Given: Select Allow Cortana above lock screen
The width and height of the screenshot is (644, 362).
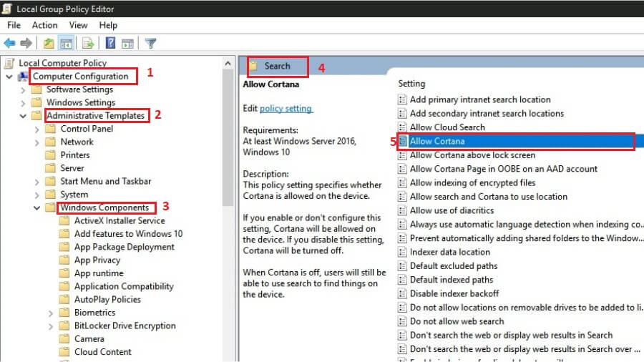Looking at the screenshot, I should (472, 155).
